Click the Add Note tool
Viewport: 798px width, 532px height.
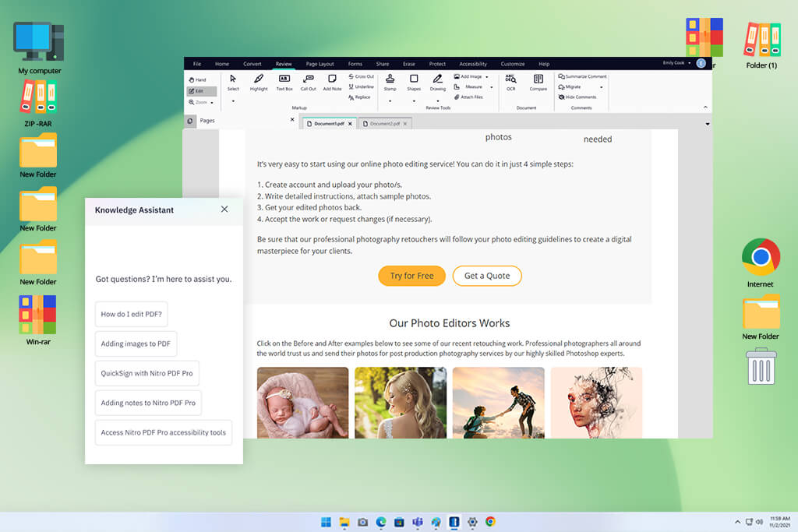coord(332,82)
